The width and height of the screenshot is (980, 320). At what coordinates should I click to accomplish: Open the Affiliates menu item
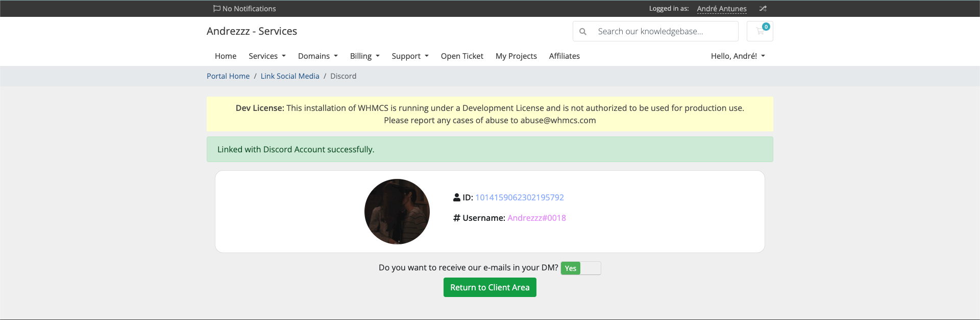coord(565,56)
